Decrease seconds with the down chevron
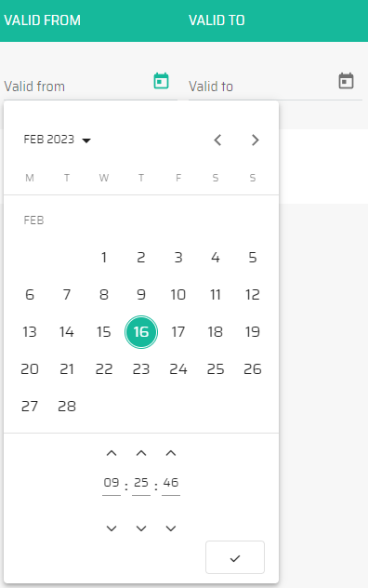The height and width of the screenshot is (588, 368). (x=171, y=528)
